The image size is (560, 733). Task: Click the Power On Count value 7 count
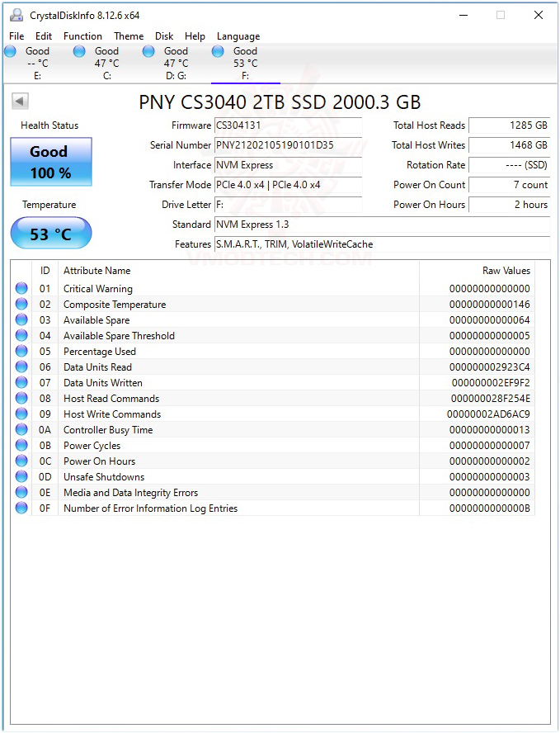(x=509, y=185)
